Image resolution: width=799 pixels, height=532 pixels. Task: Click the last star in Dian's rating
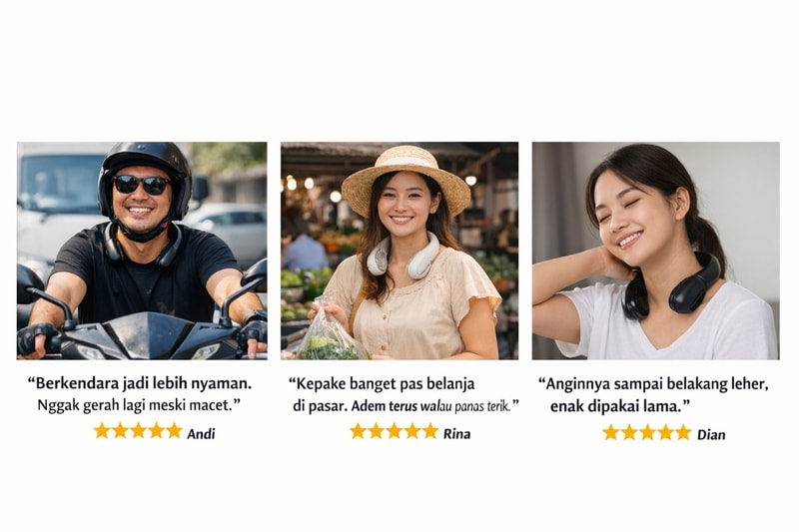(683, 433)
